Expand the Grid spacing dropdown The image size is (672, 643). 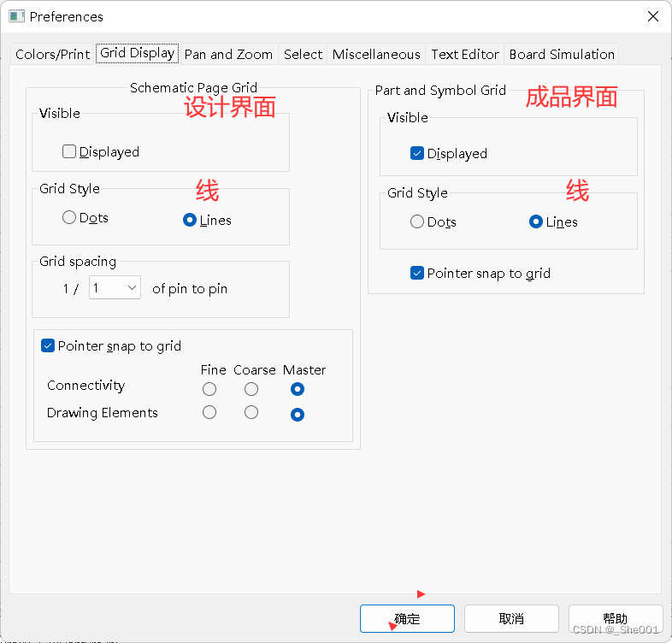pos(115,289)
